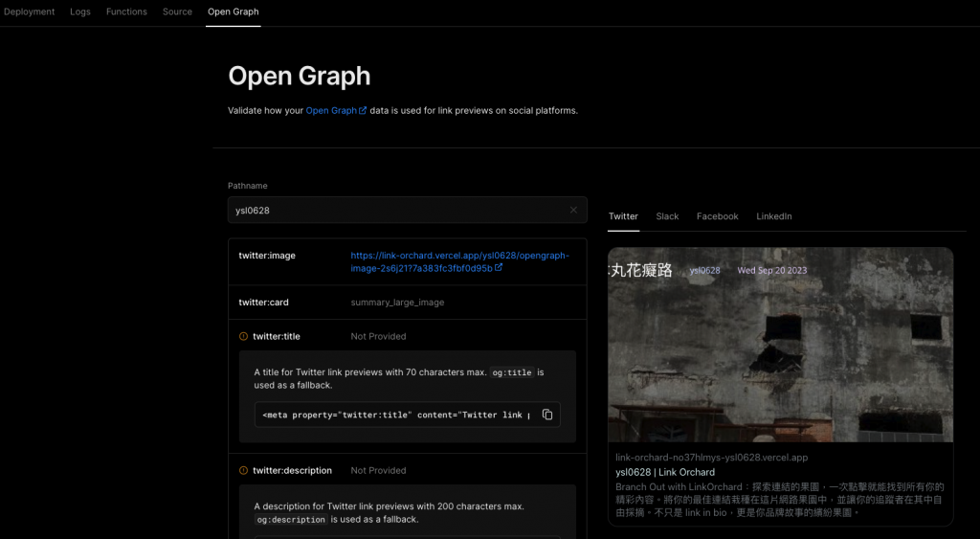Image resolution: width=980 pixels, height=539 pixels.
Task: Copy the twitter:title meta tag snippet
Action: (547, 415)
